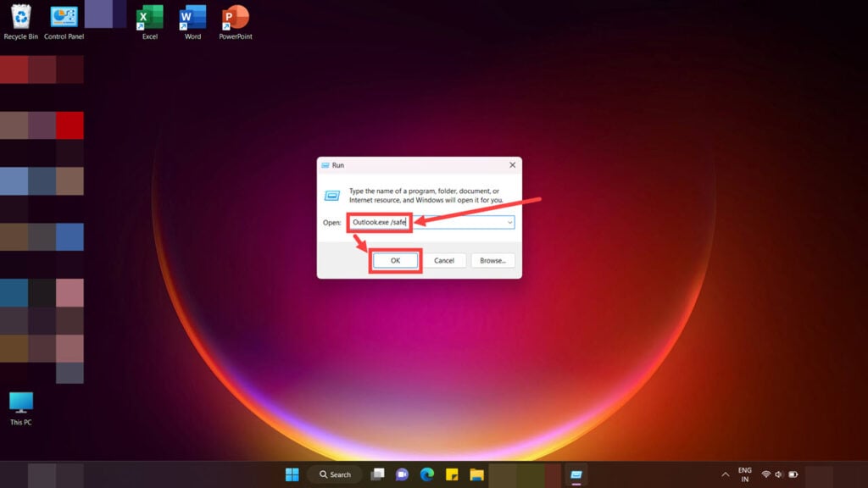Open the ENG IN language switcher
This screenshot has height=488, width=868.
pos(745,474)
